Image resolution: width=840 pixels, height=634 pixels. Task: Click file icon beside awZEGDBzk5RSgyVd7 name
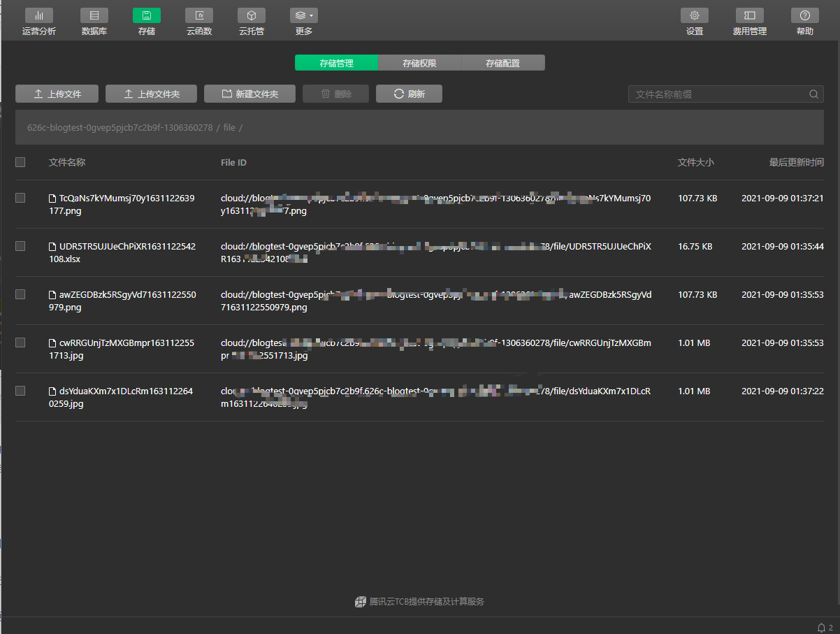52,295
